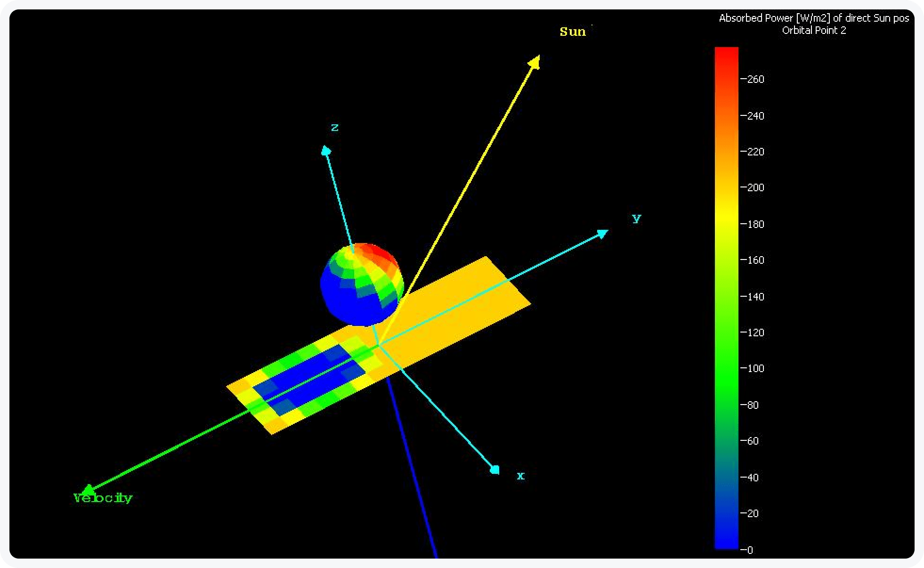Select the colored sphere model
The height and width of the screenshot is (568, 924).
tap(362, 284)
